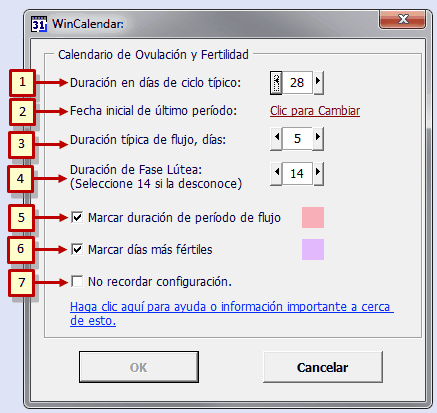Enable No recordar configuración checkbox
Screen dimensions: 437x413
tap(77, 281)
